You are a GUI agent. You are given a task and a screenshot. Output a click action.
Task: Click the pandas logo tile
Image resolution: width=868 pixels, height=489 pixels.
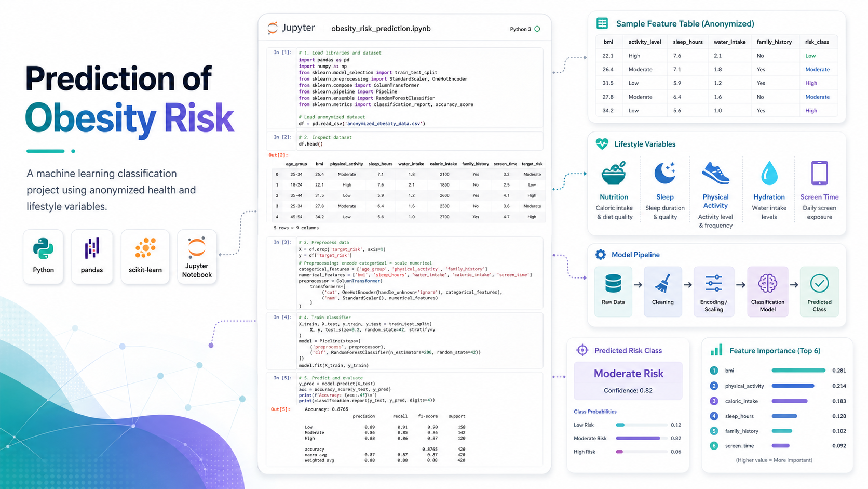click(92, 257)
